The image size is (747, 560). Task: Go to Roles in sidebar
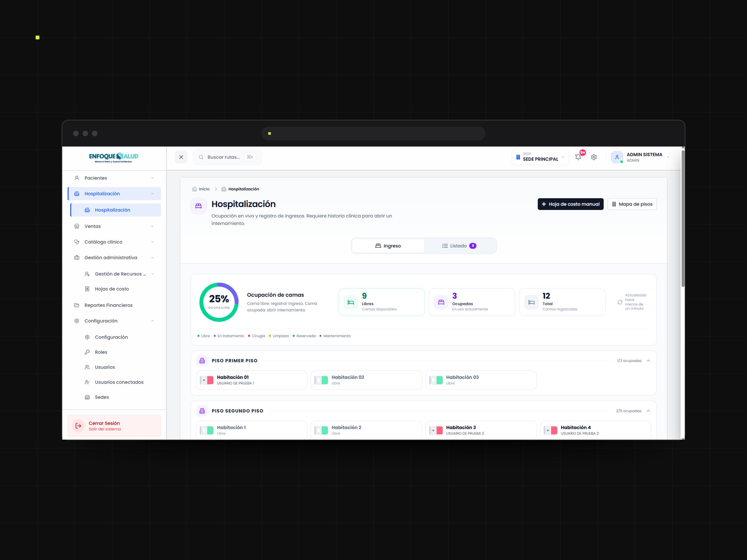115,352
